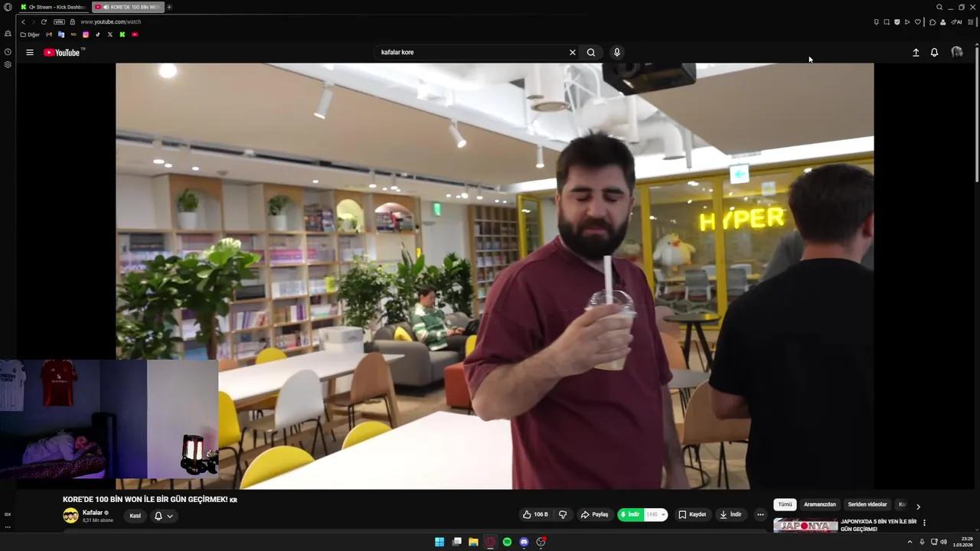Open the taskbar clock showing 23:29
Image resolution: width=980 pixels, height=551 pixels.
pos(963,542)
